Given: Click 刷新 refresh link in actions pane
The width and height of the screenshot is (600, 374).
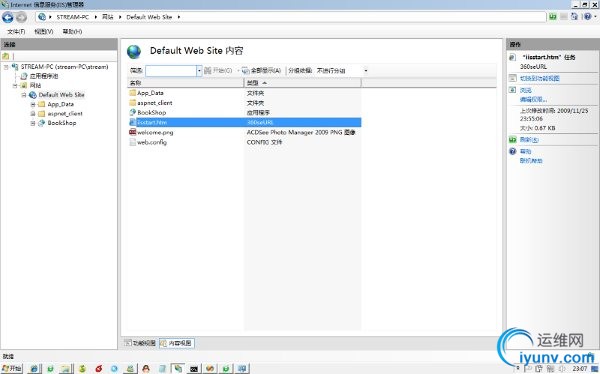Looking at the screenshot, I should [529, 140].
